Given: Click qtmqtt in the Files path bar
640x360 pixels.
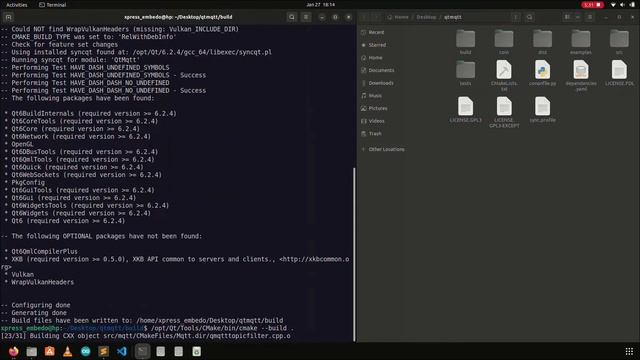Looking at the screenshot, I should pyautogui.click(x=453, y=17).
